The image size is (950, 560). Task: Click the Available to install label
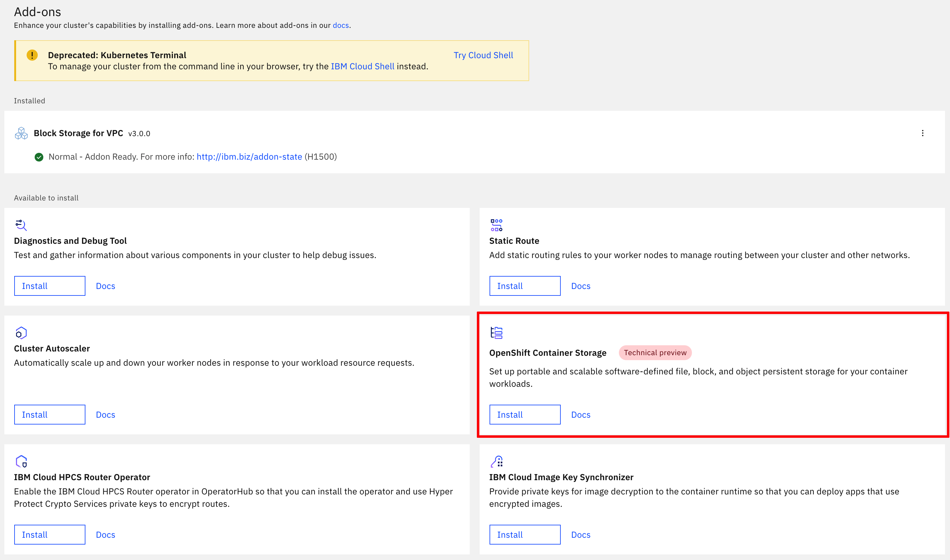(46, 198)
